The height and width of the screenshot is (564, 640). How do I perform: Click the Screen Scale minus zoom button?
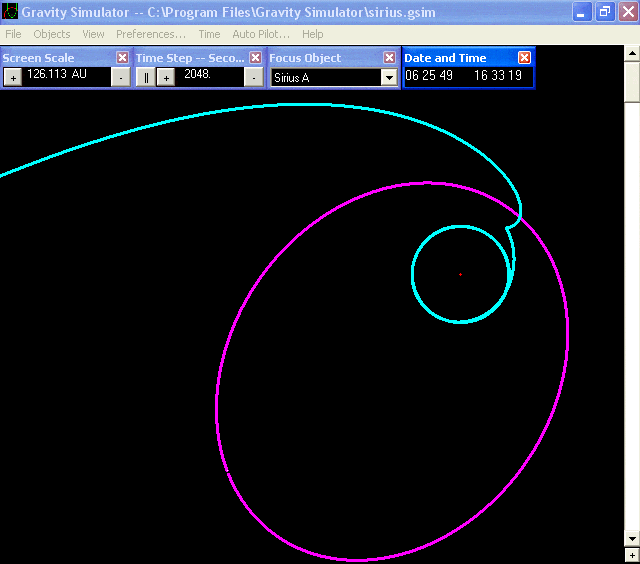120,78
